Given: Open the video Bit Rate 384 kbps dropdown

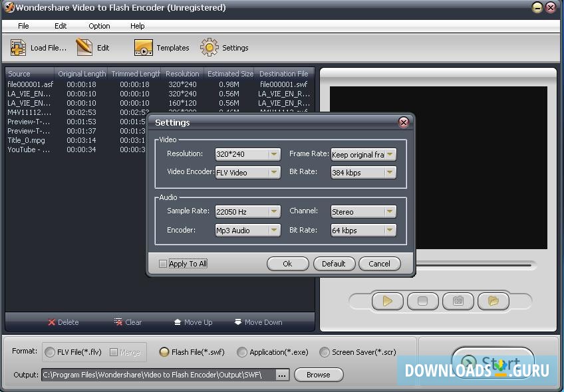Looking at the screenshot, I should (x=363, y=173).
